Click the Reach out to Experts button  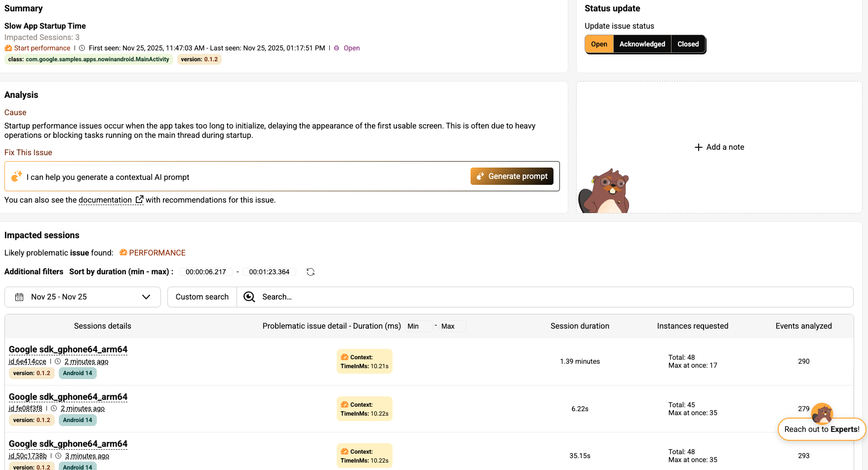pyautogui.click(x=822, y=429)
